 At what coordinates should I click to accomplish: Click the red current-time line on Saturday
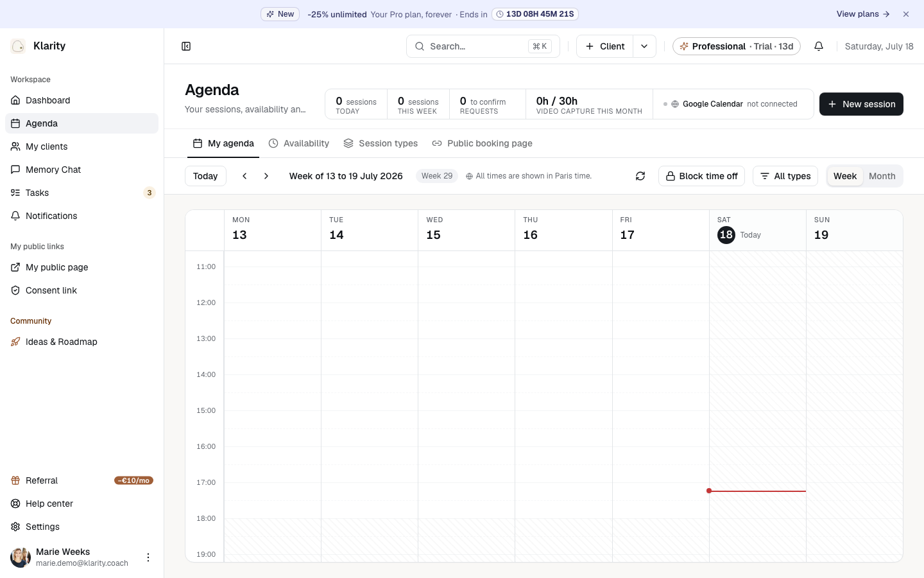757,491
